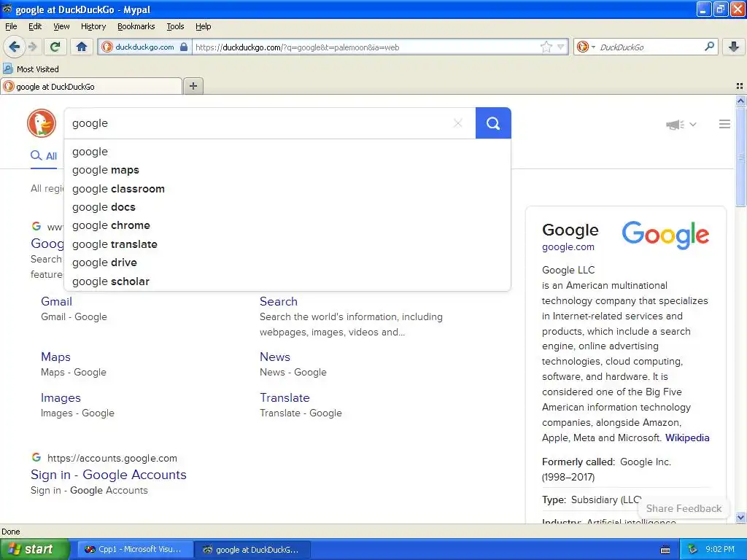
Task: Open the Home page icon
Action: click(x=82, y=47)
